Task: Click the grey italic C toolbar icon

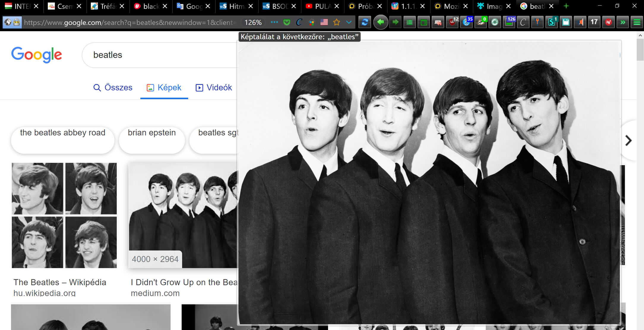Action: 523,22
